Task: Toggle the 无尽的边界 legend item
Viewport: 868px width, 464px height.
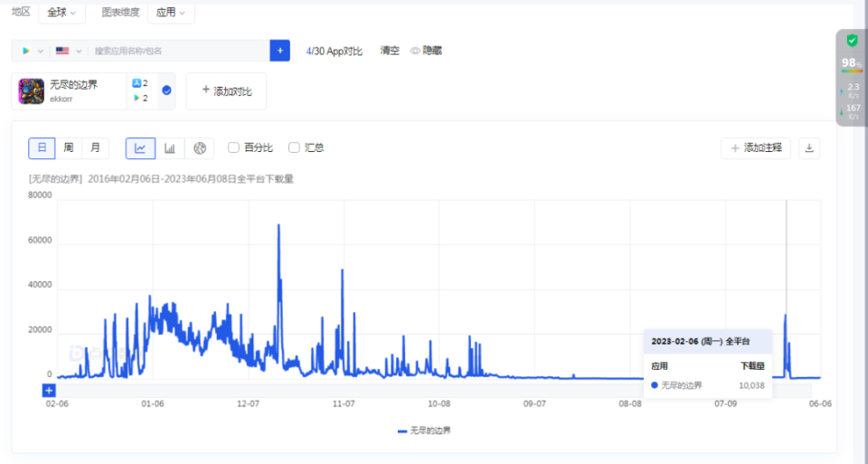Action: [425, 431]
